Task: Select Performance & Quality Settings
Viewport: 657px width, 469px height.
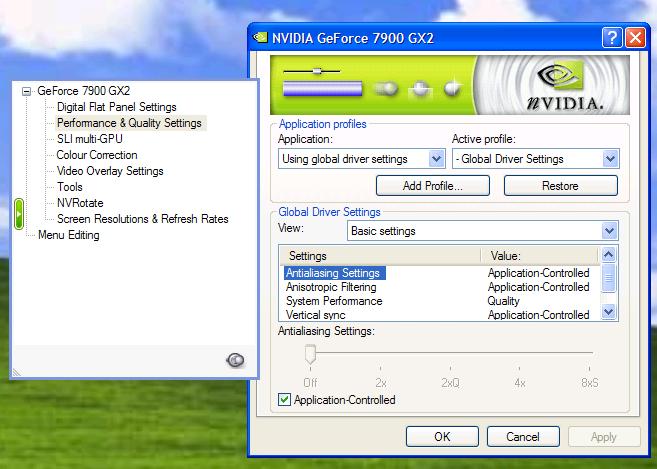Action: point(129,123)
